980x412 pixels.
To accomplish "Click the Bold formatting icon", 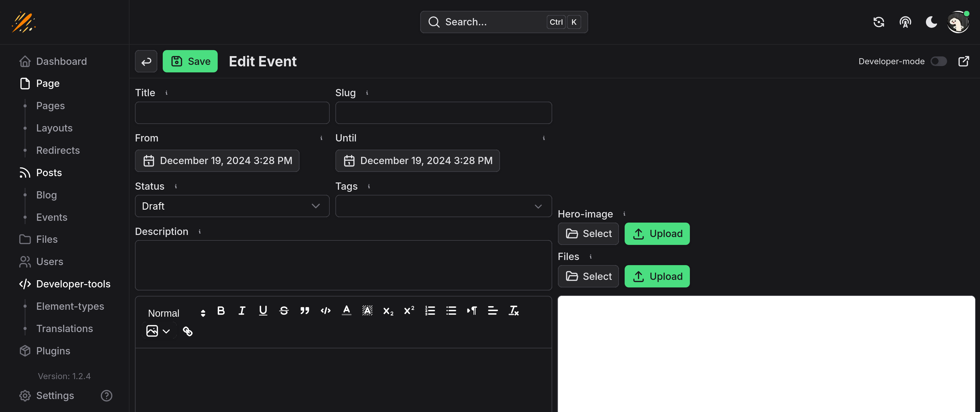I will click(221, 311).
